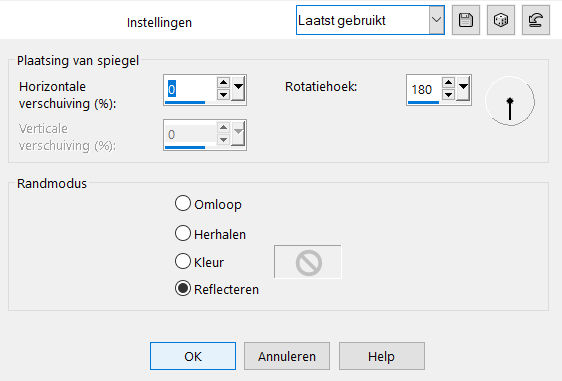Viewport: 562px width, 381px height.
Task: Randomize parameters with the dice icon
Action: coord(501,20)
